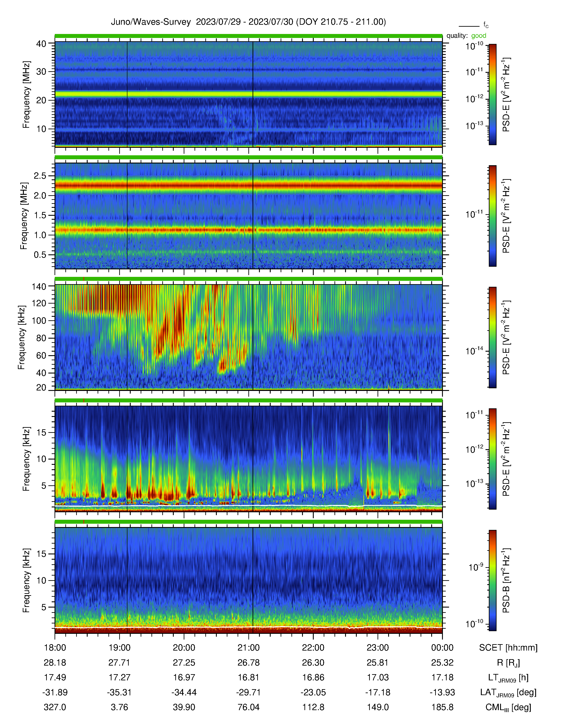Click the PSD-B color bar of bottom panel
This screenshot has height=728, width=563.
coord(492,580)
